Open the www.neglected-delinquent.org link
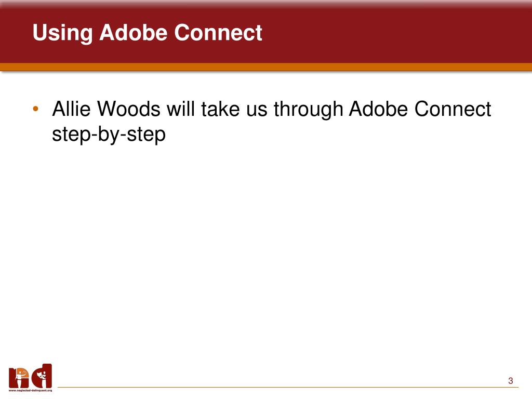532x399 pixels. 30,390
